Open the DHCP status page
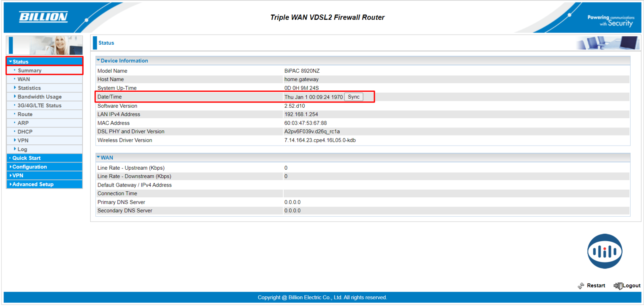Viewport: 644px width, 306px height. coord(25,132)
